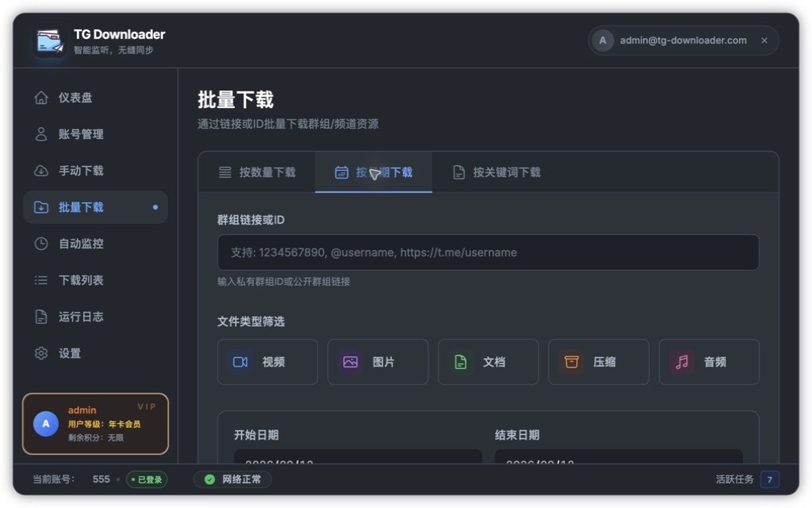
Task: Click the blue avatar A in the admin VIP card
Action: click(46, 424)
